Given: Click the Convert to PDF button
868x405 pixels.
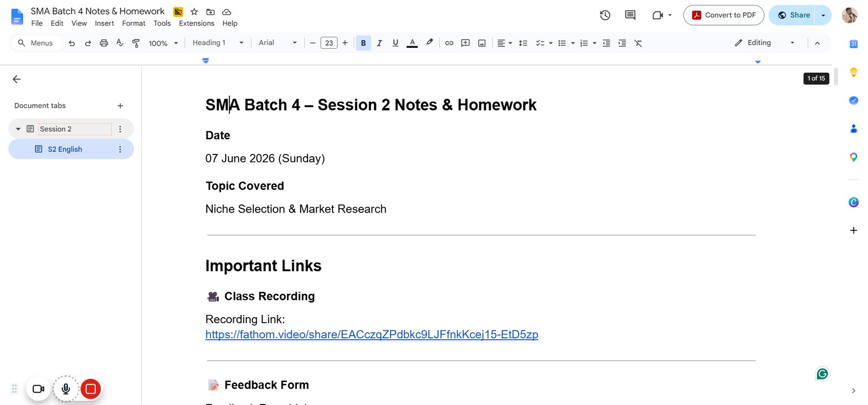Looking at the screenshot, I should (724, 15).
